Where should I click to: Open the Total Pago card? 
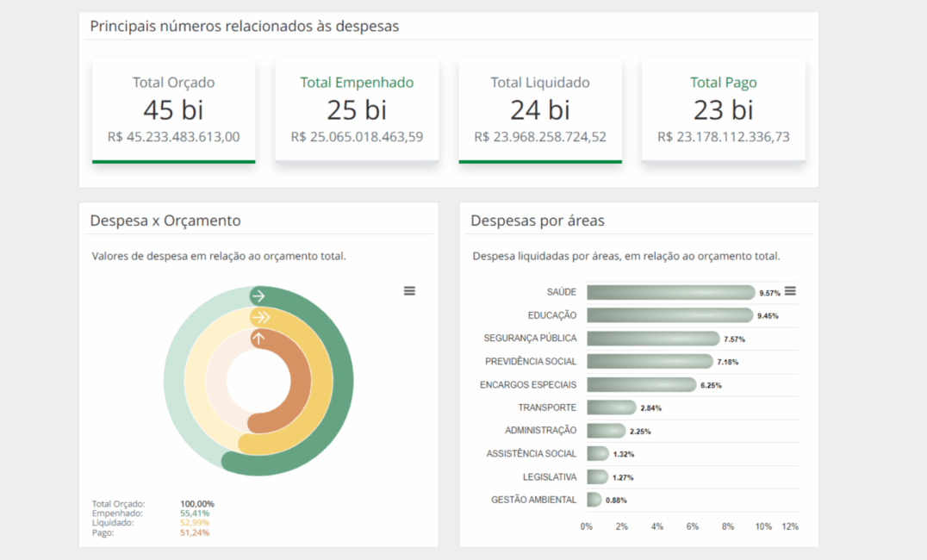[x=724, y=109]
